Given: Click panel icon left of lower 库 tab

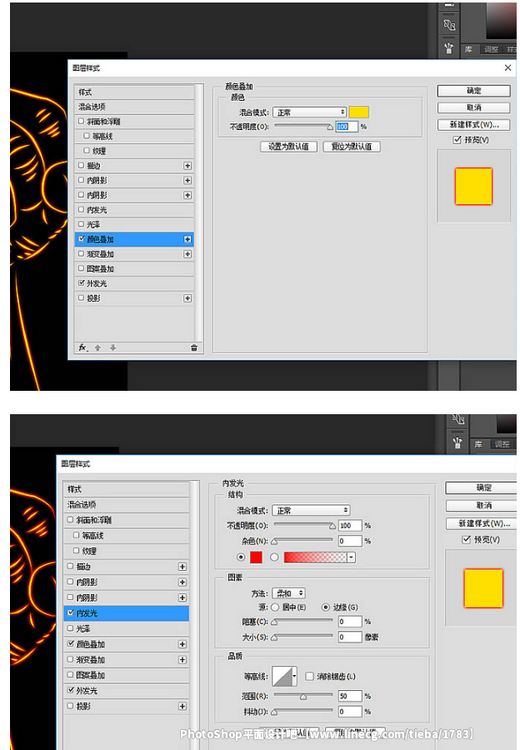Looking at the screenshot, I should [458, 443].
